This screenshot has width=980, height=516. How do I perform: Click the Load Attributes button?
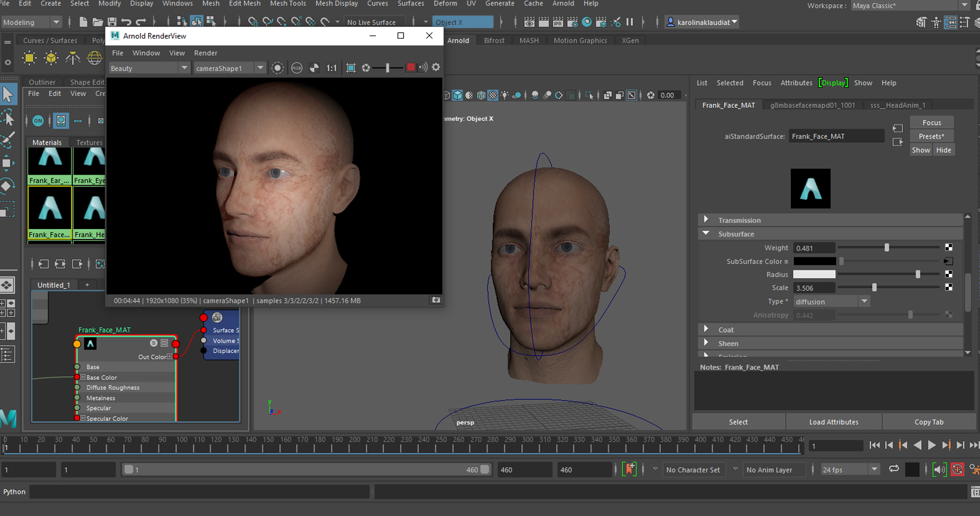point(834,422)
